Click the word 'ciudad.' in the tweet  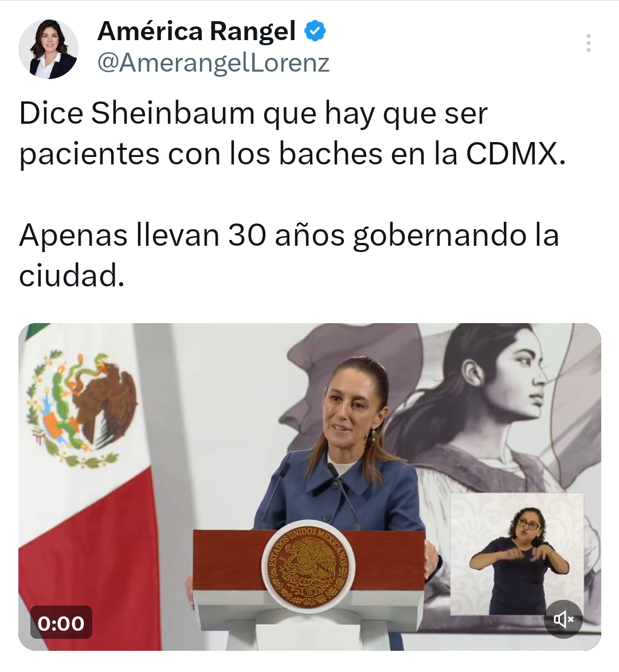pyautogui.click(x=72, y=275)
